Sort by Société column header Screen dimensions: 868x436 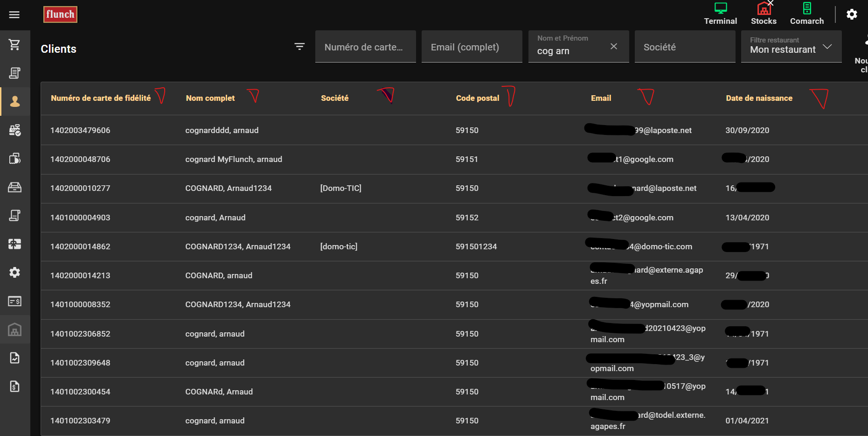(335, 98)
